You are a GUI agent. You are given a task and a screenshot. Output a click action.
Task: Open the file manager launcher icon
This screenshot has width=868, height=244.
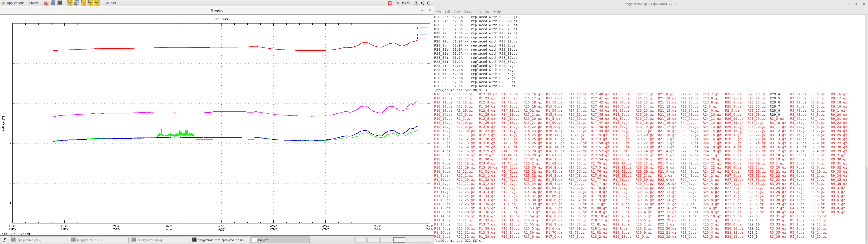tap(53, 3)
